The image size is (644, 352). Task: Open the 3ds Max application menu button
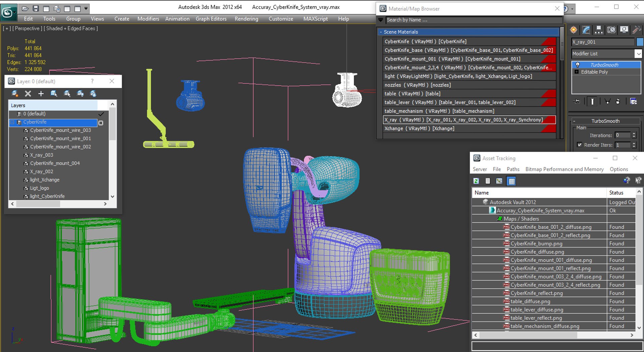[x=8, y=12]
